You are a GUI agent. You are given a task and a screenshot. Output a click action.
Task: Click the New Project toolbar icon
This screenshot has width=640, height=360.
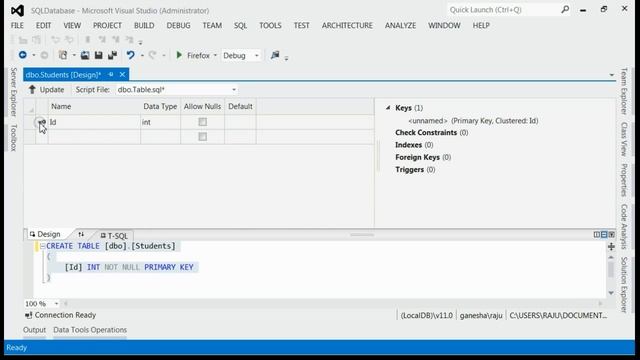pos(63,55)
